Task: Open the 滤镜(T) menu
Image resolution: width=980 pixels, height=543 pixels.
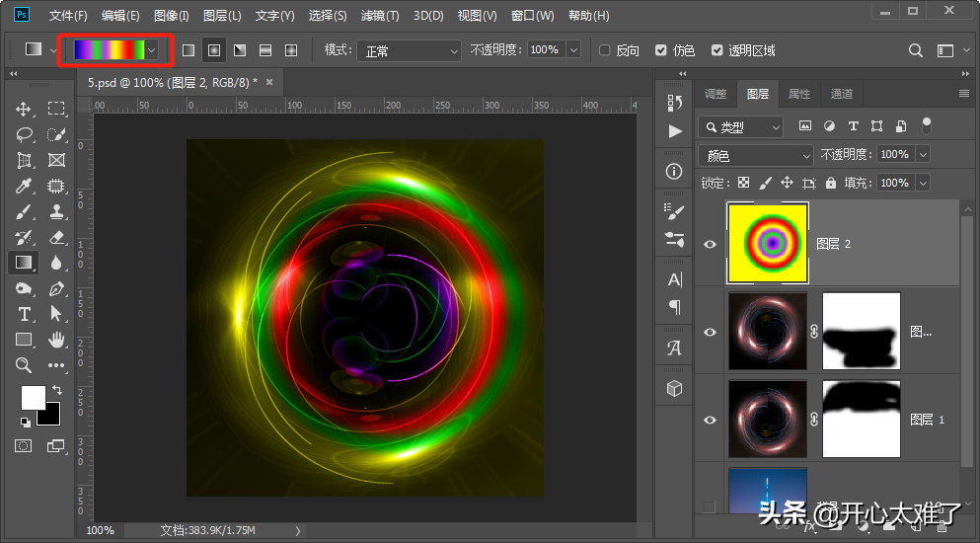Action: point(380,16)
